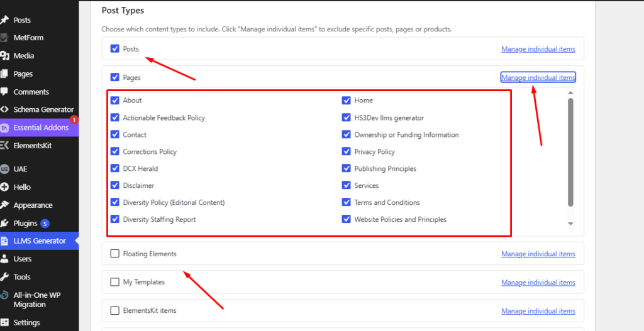Open Manage individual items for My Templates
Image resolution: width=644 pixels, height=331 pixels.
click(538, 282)
